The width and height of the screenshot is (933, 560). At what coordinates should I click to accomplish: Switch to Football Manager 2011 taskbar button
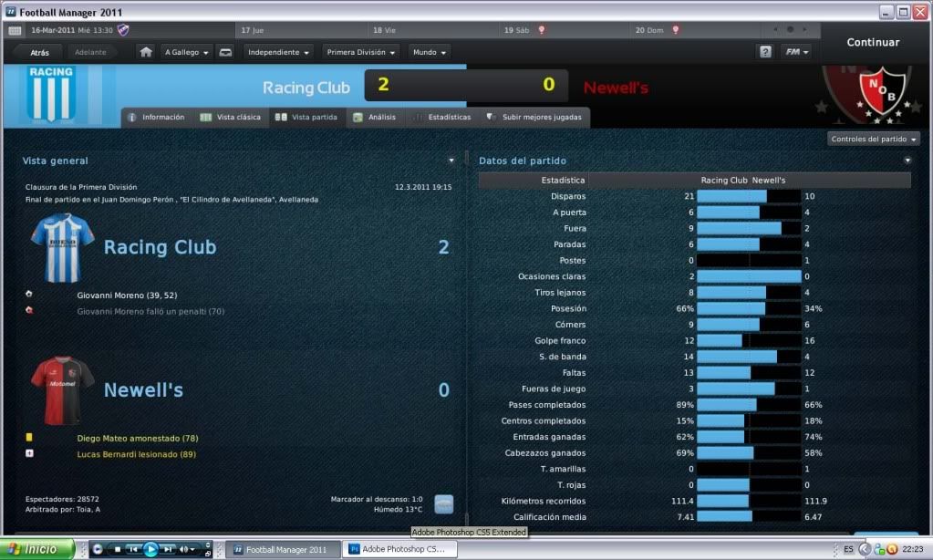point(285,549)
